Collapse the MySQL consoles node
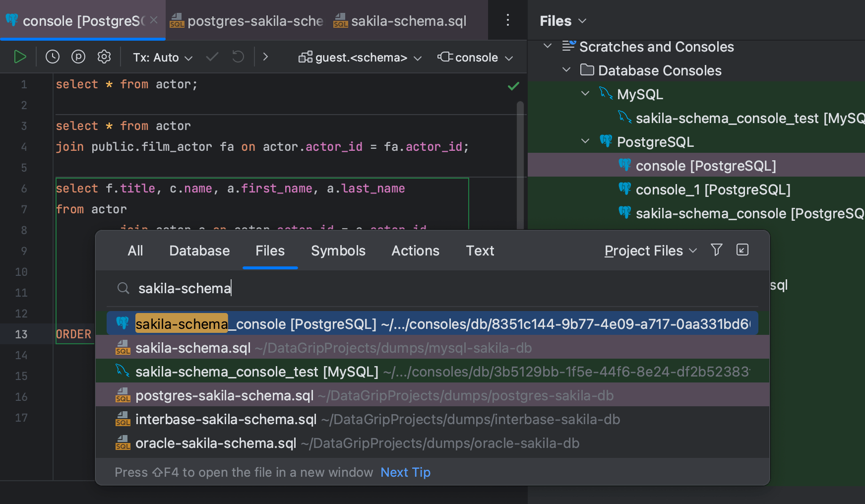Image resolution: width=865 pixels, height=504 pixels. (585, 93)
